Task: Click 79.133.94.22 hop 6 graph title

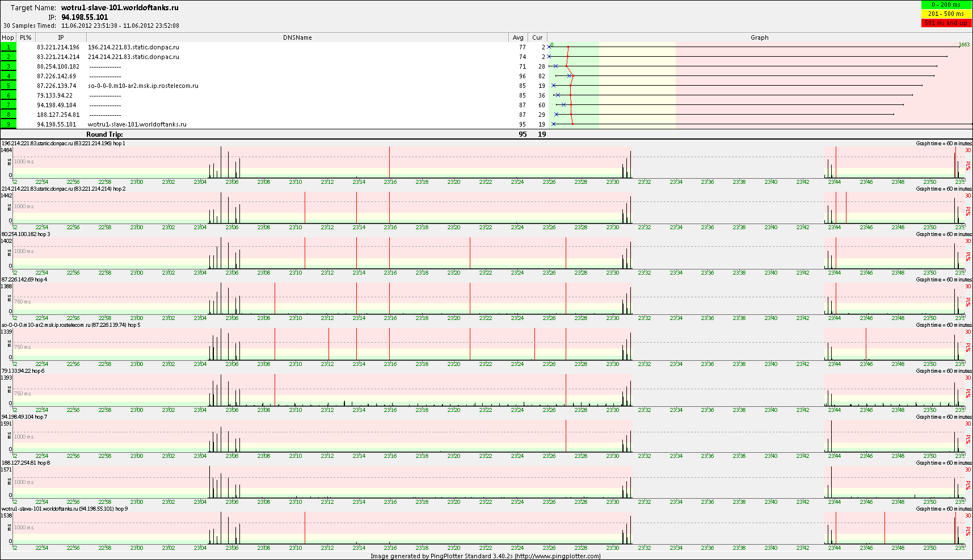Action: [23, 371]
